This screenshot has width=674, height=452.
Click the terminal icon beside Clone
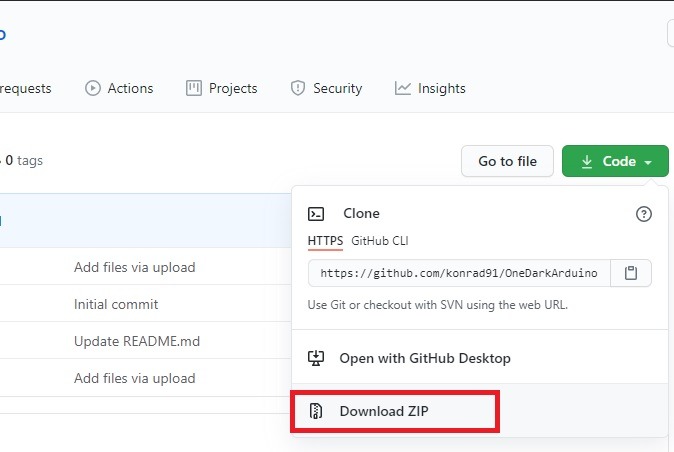(x=316, y=214)
